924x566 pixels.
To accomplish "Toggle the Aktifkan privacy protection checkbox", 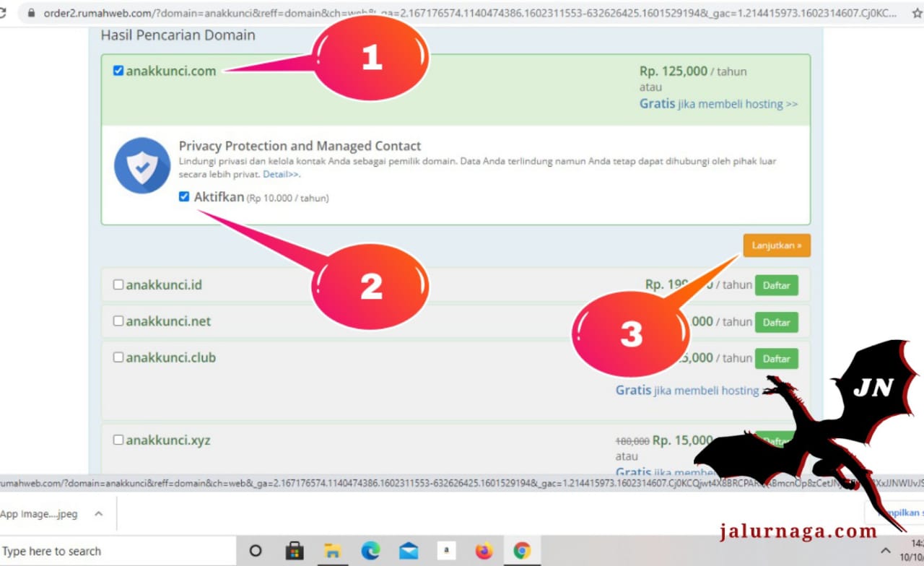I will point(184,196).
